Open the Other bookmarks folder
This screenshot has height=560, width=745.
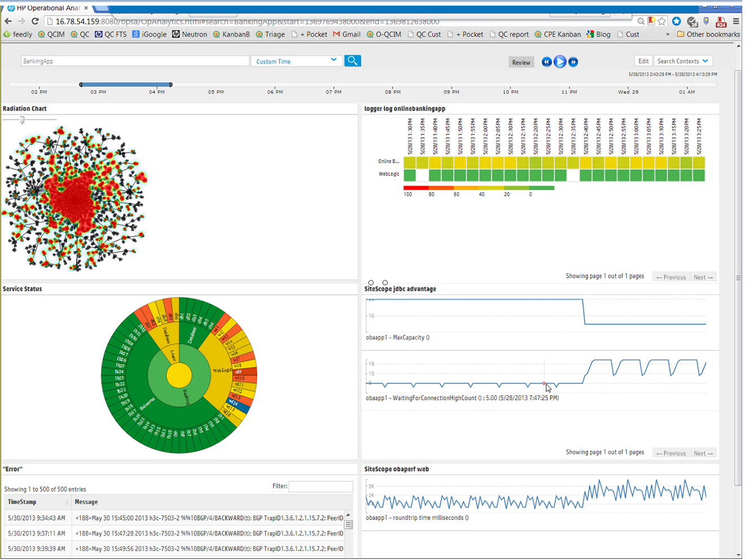pyautogui.click(x=708, y=34)
